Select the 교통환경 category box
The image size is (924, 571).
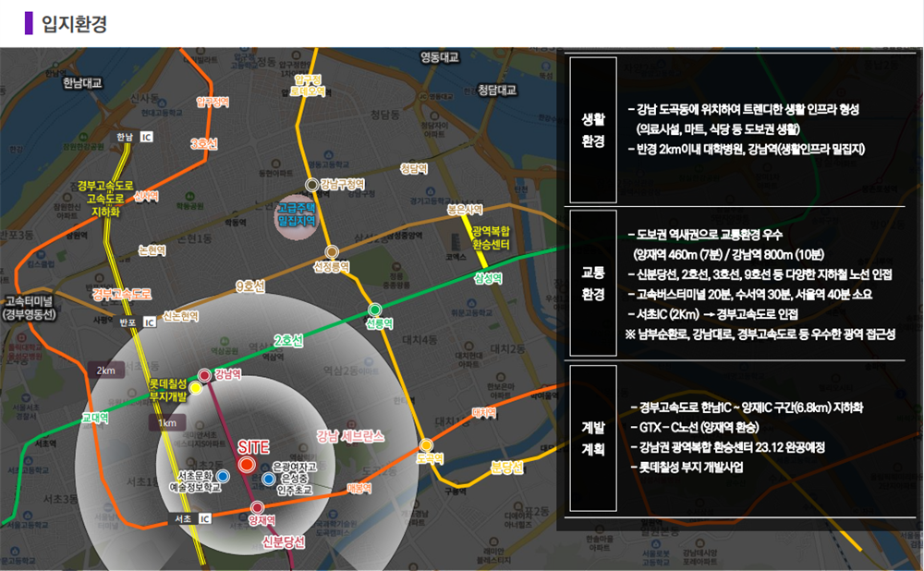tap(593, 283)
